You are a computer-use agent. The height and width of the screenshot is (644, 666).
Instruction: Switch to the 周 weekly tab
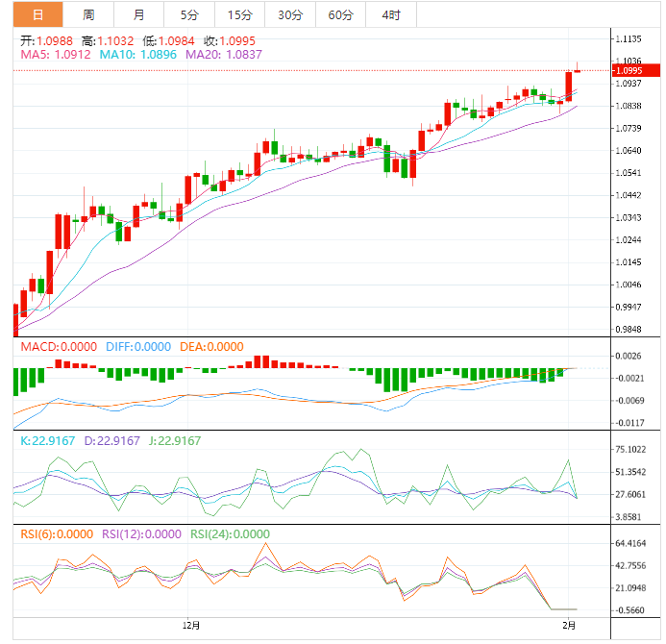(x=88, y=14)
